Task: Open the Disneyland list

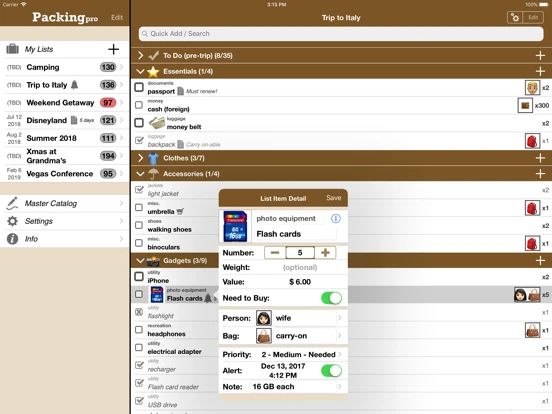Action: tap(65, 120)
